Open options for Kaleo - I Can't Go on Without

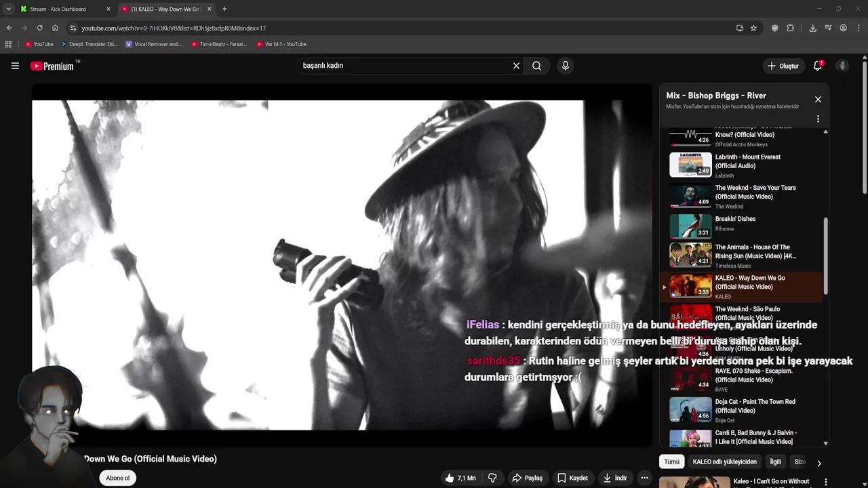825,482
